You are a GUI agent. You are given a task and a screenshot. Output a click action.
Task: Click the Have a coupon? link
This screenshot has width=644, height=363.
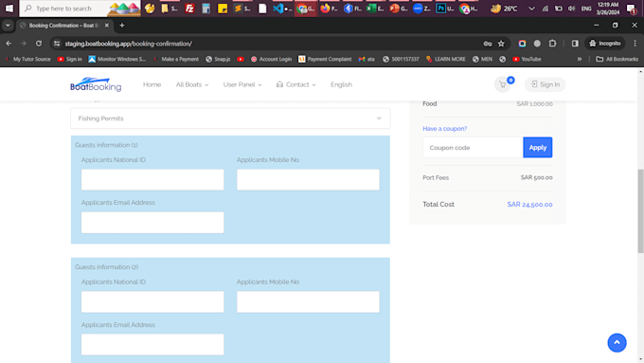click(x=445, y=129)
